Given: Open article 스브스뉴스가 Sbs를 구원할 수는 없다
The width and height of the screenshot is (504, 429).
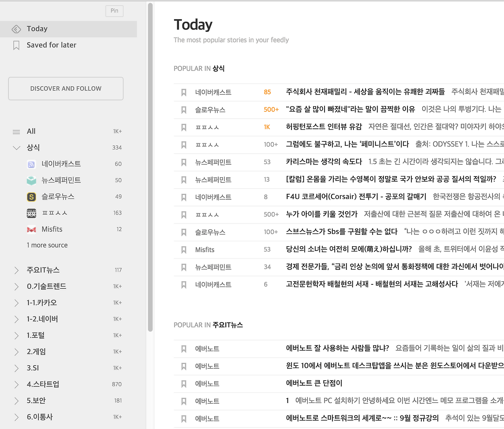Looking at the screenshot, I should click(x=342, y=232).
